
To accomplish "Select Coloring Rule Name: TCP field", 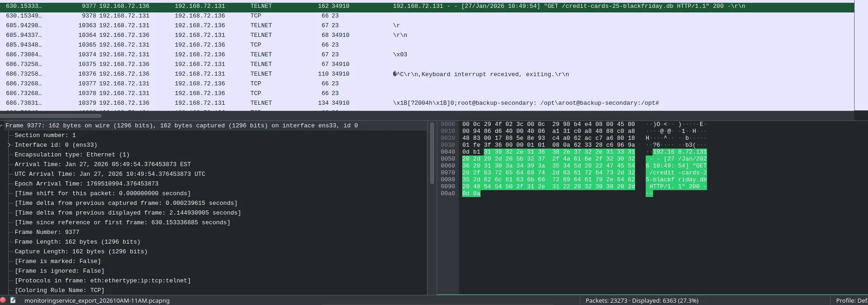I will point(59,290).
